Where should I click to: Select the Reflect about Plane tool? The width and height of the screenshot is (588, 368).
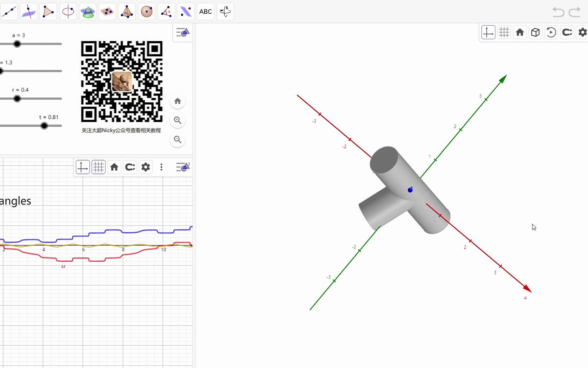pos(186,11)
